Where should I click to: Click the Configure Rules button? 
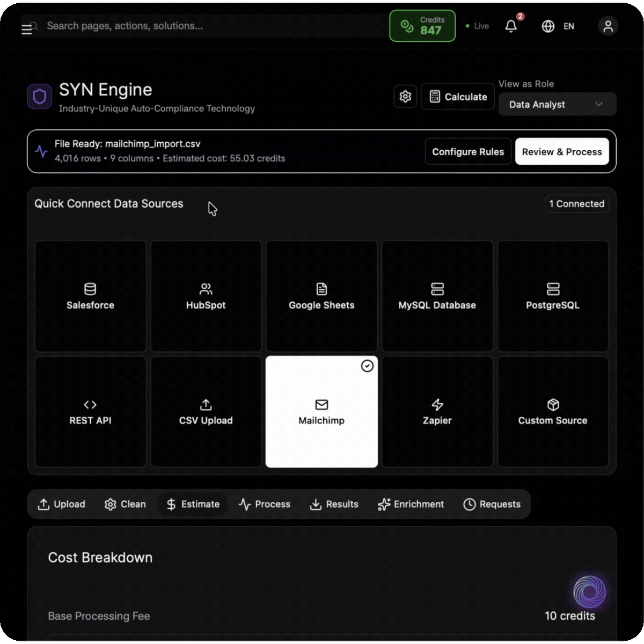pyautogui.click(x=468, y=152)
